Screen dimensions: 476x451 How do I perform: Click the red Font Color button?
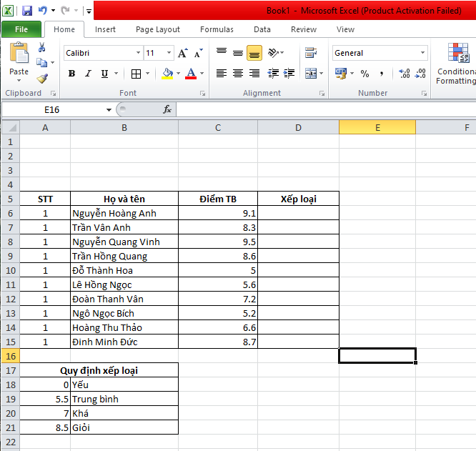pos(191,74)
